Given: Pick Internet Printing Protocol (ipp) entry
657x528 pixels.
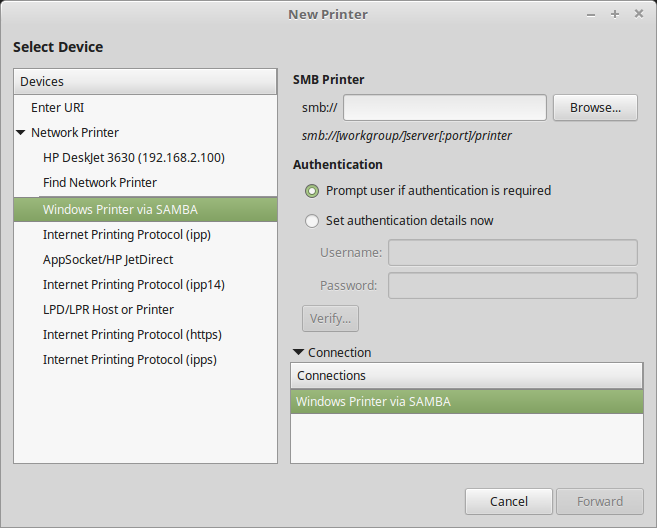Looking at the screenshot, I should (x=126, y=234).
